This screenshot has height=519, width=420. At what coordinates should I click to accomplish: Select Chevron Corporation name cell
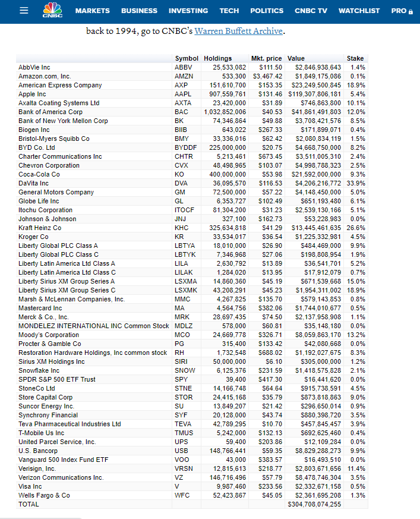point(49,165)
